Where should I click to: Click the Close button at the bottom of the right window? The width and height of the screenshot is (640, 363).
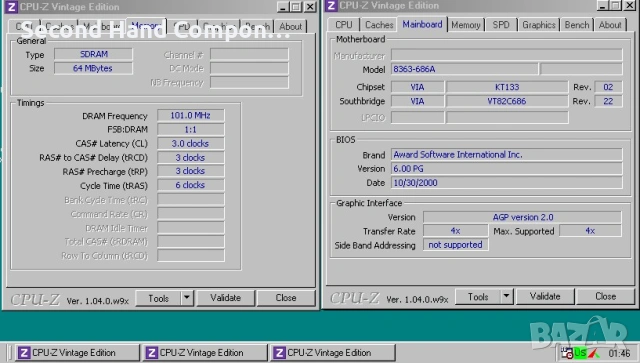pos(606,296)
